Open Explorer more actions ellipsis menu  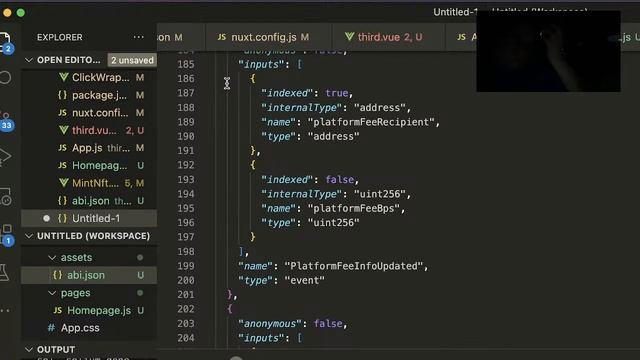pyautogui.click(x=138, y=37)
